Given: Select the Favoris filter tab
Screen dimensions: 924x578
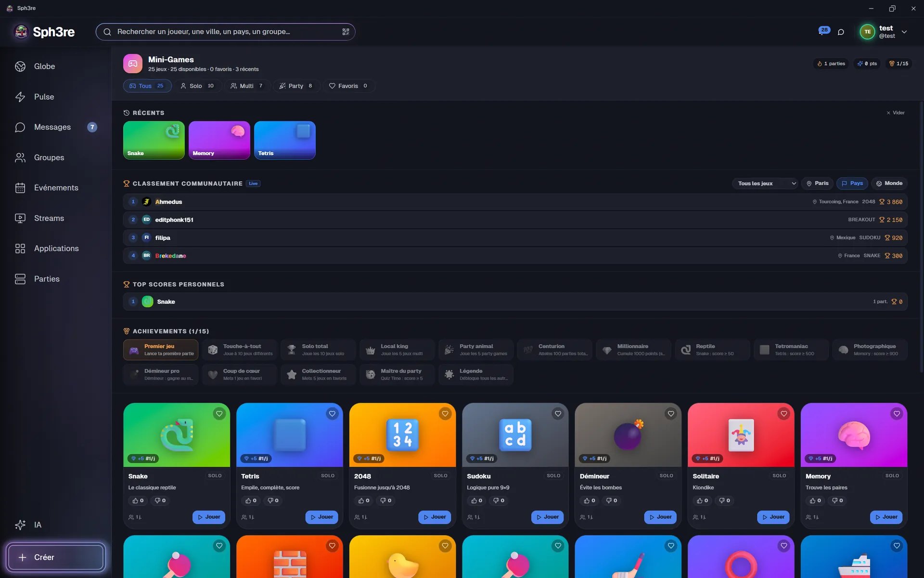Looking at the screenshot, I should pos(348,86).
